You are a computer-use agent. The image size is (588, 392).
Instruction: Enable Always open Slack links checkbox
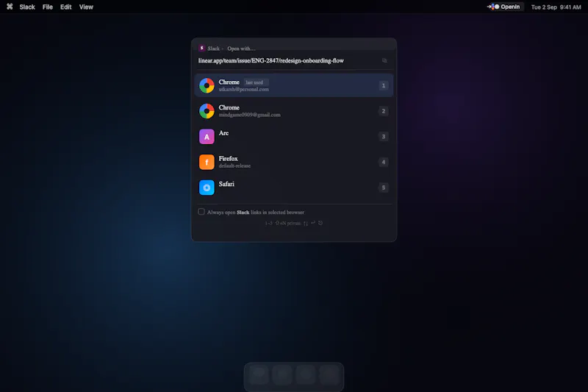(x=201, y=212)
